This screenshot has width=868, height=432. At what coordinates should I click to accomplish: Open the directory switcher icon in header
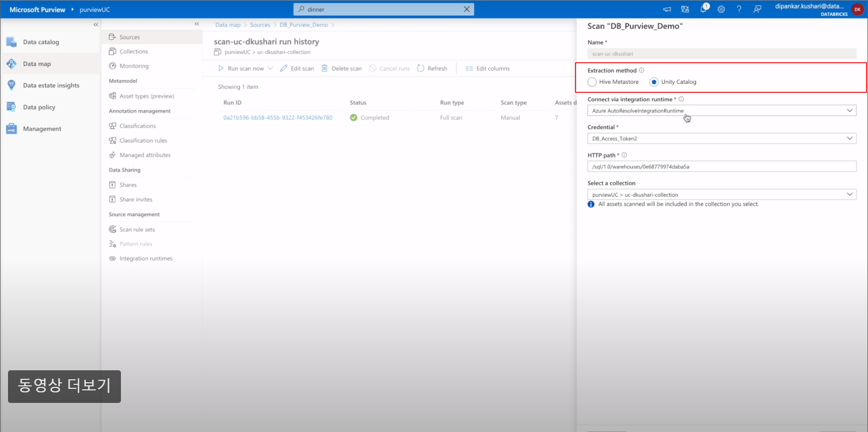coord(685,9)
